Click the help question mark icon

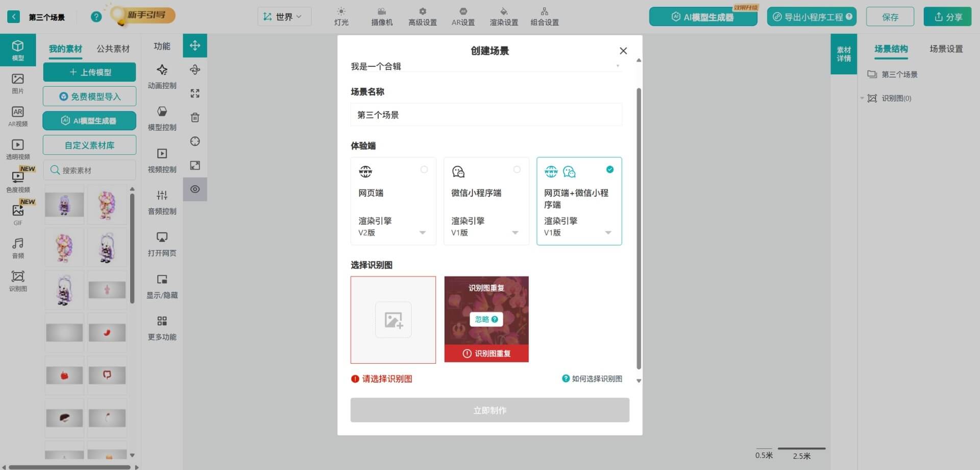click(96, 17)
